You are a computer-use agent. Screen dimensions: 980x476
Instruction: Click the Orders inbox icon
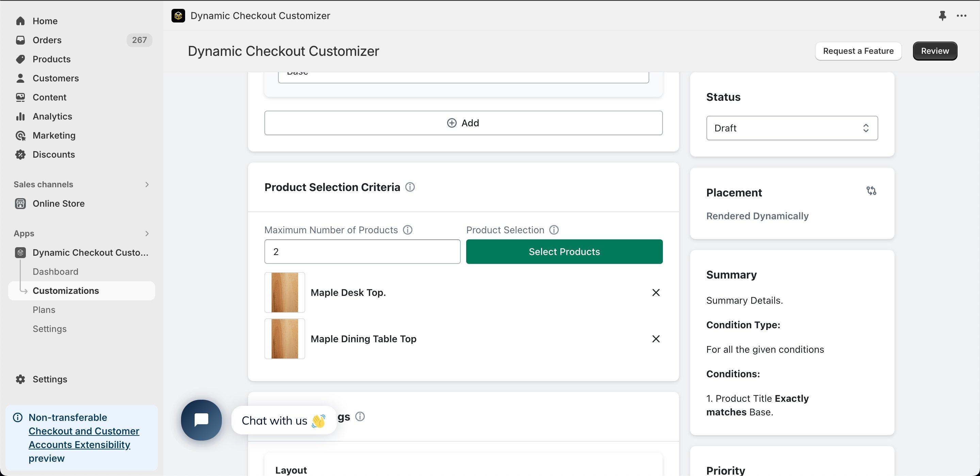20,40
